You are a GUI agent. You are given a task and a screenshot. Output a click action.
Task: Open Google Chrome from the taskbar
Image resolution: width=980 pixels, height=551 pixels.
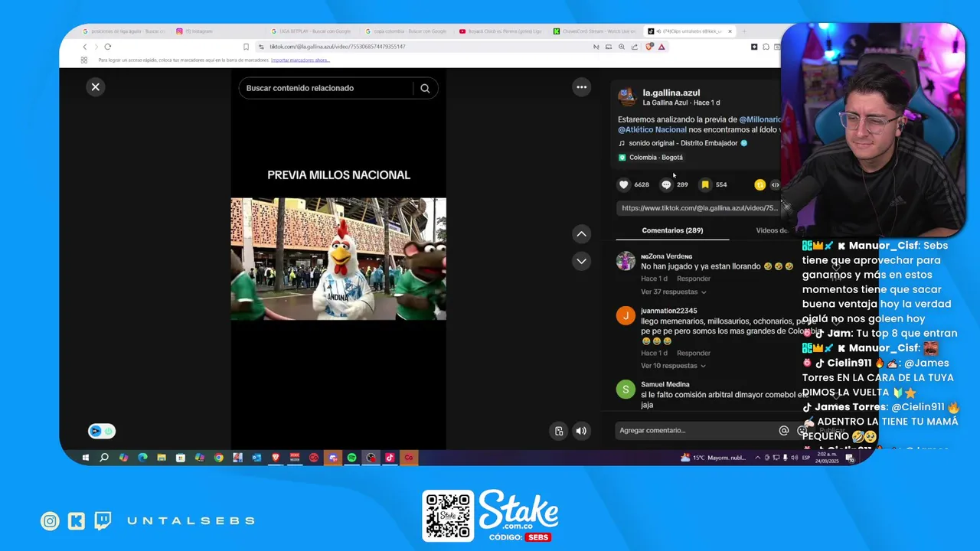pos(218,458)
